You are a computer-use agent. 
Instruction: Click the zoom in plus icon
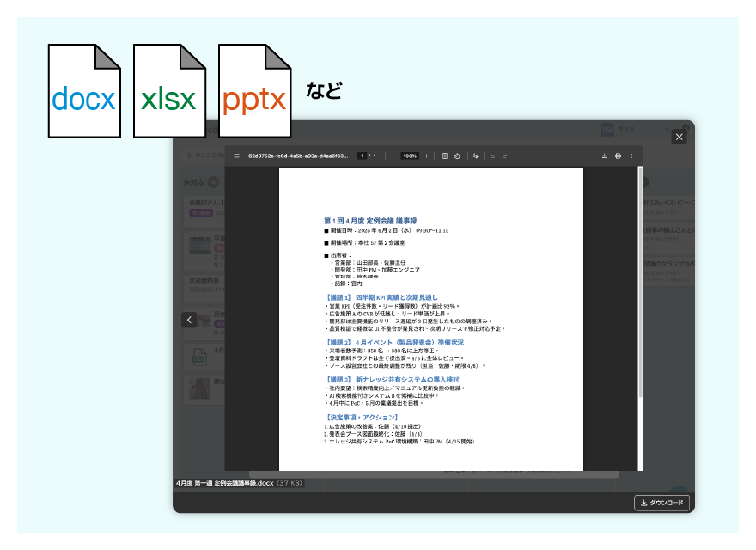pyautogui.click(x=427, y=156)
